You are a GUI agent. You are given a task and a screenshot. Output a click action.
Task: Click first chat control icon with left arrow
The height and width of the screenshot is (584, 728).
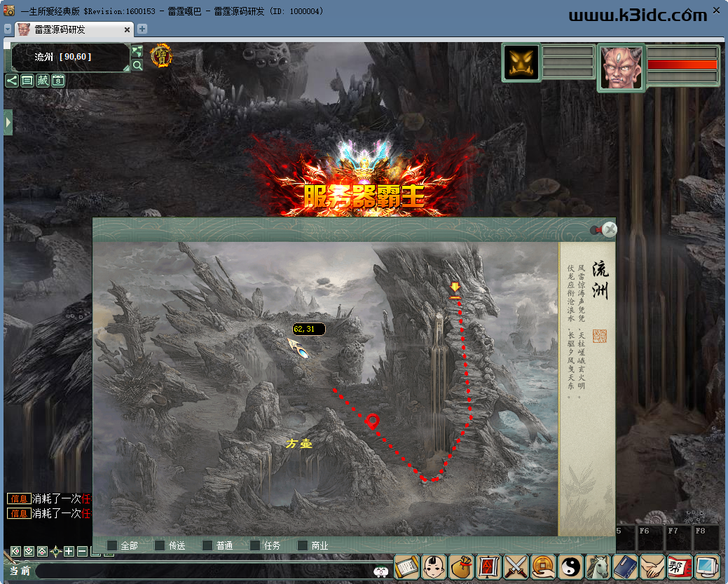(x=16, y=552)
